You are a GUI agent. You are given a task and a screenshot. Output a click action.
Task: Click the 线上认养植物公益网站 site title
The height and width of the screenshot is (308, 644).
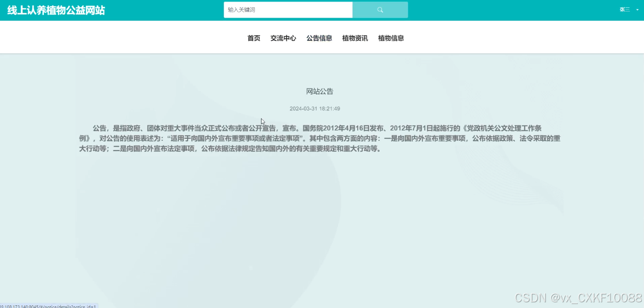(56, 10)
